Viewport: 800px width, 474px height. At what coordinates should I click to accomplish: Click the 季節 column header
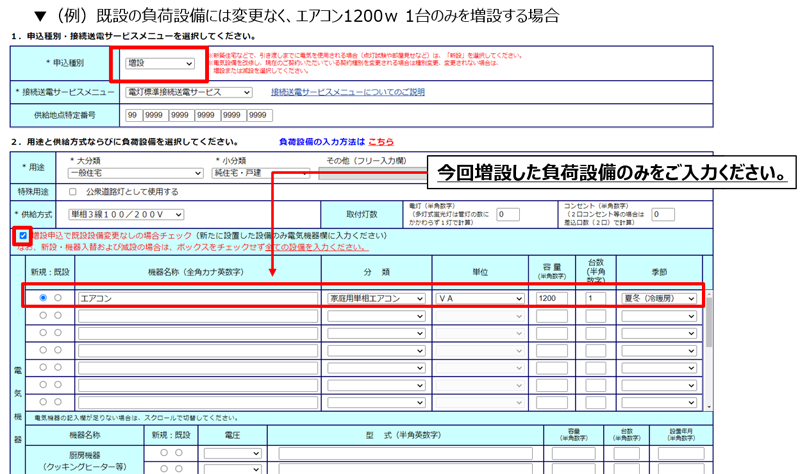point(659,272)
